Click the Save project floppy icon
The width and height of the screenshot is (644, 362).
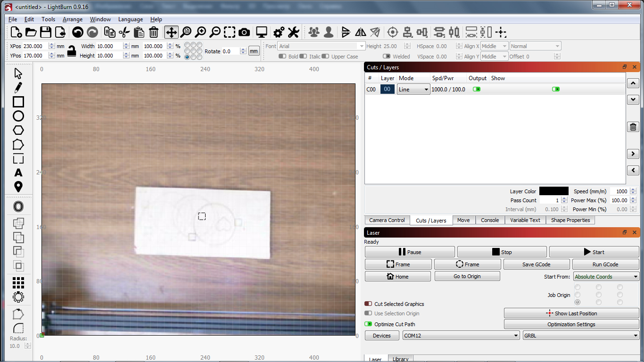pos(45,32)
